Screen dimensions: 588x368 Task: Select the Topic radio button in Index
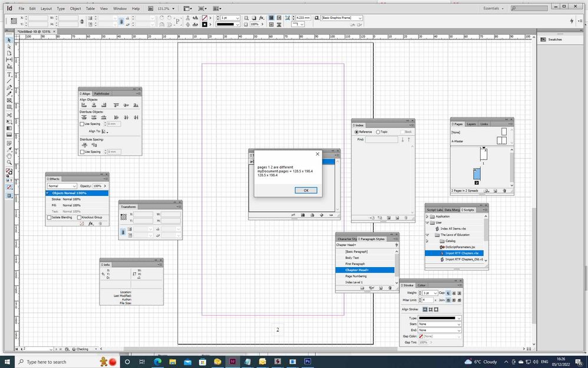tap(378, 132)
